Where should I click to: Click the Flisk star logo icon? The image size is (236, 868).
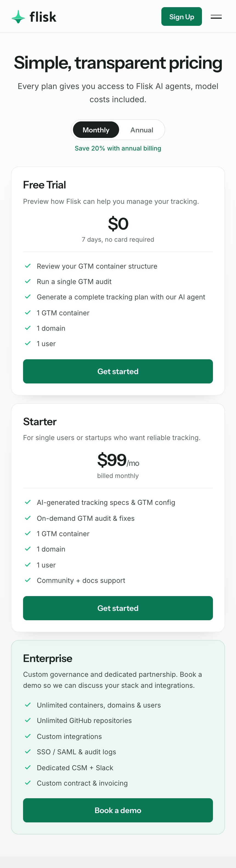coord(18,17)
